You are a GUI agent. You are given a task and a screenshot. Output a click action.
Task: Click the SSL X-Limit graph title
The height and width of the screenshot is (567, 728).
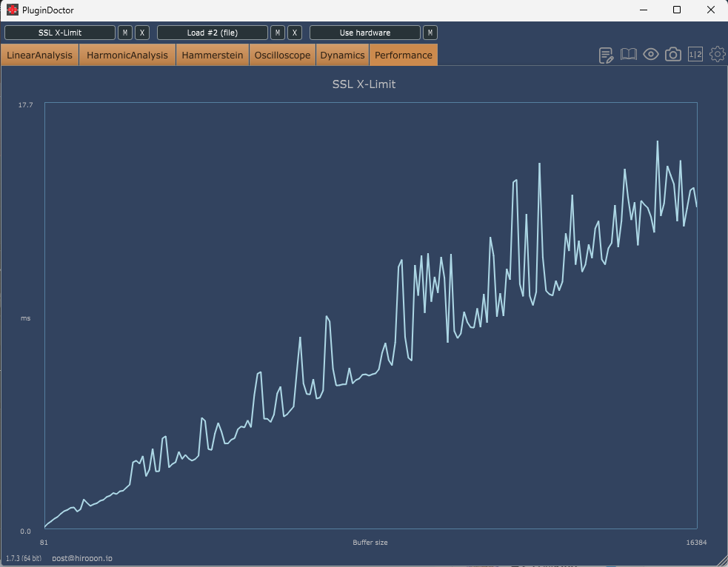coord(364,84)
